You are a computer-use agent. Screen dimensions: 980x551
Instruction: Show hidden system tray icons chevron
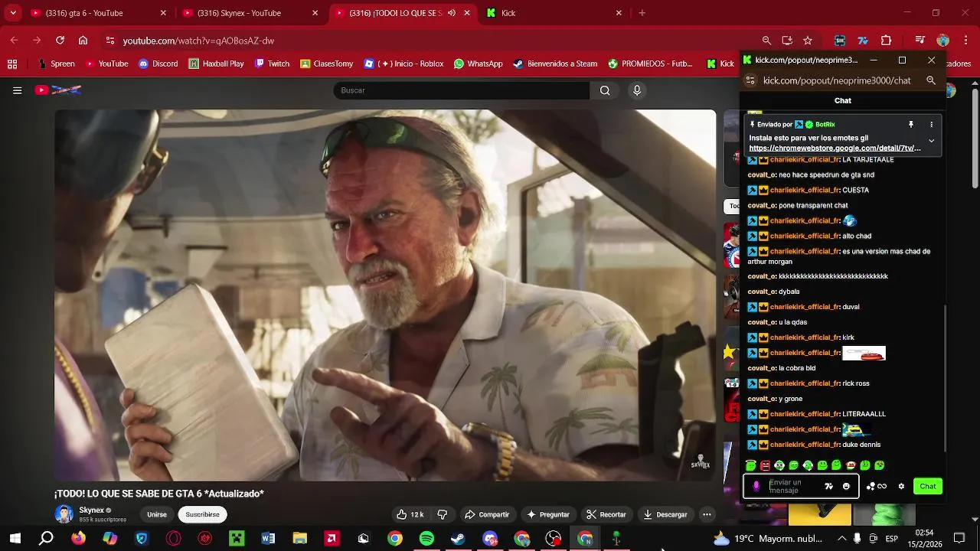coord(841,539)
